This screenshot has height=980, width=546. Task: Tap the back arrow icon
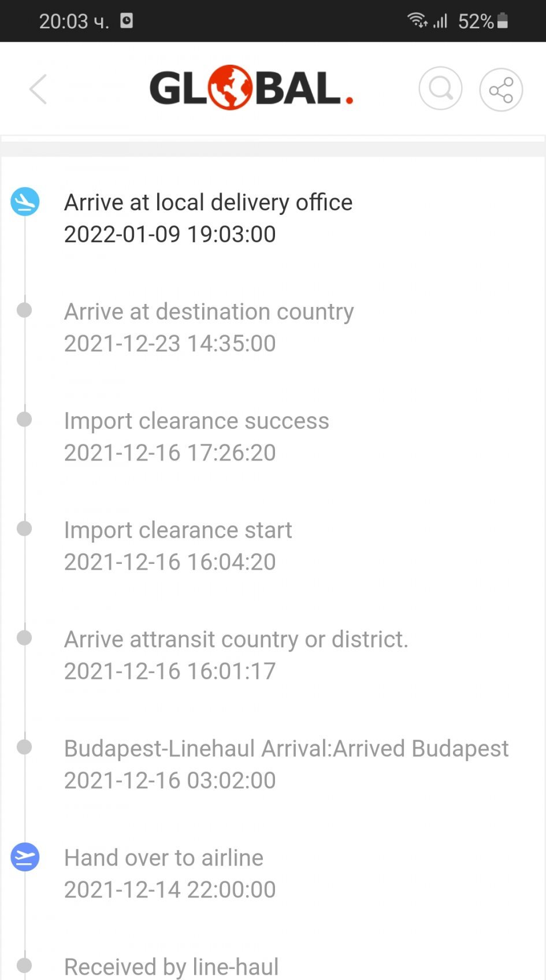click(x=38, y=90)
